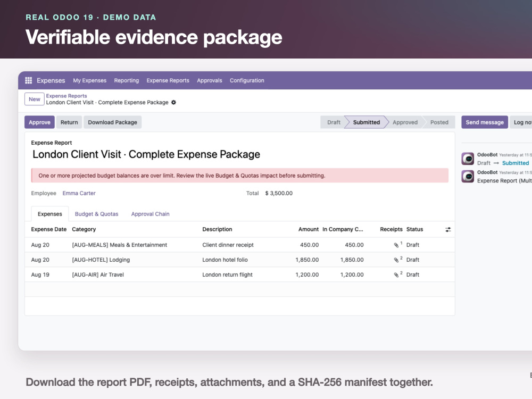Click Download Package button
Viewport: 532px width, 399px height.
pos(113,122)
